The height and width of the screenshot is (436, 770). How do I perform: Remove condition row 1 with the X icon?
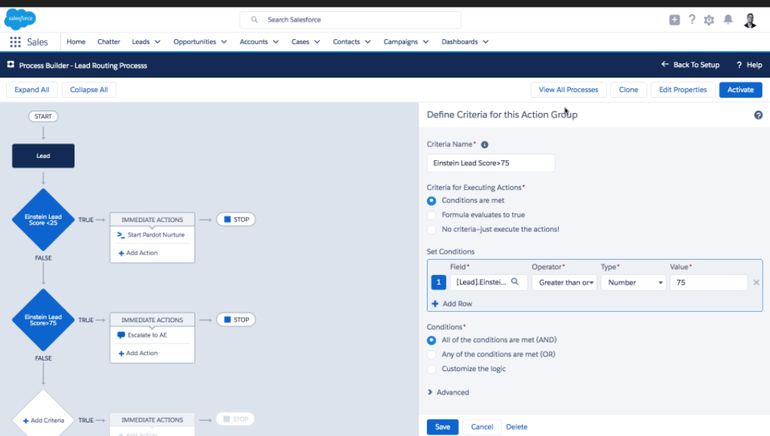[756, 282]
